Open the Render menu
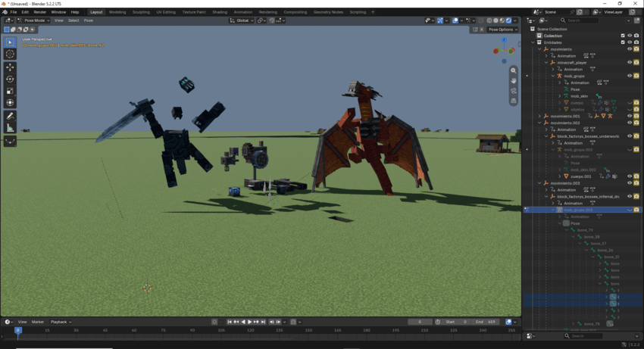 pyautogui.click(x=40, y=12)
